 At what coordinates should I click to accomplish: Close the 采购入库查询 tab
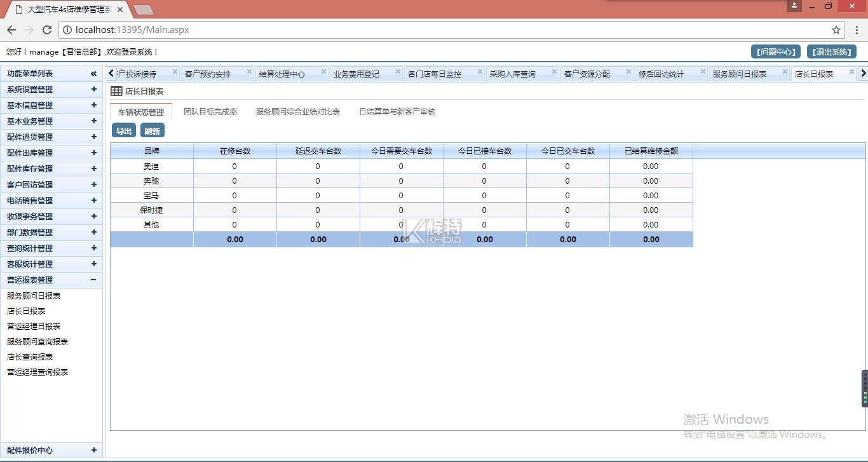point(555,72)
